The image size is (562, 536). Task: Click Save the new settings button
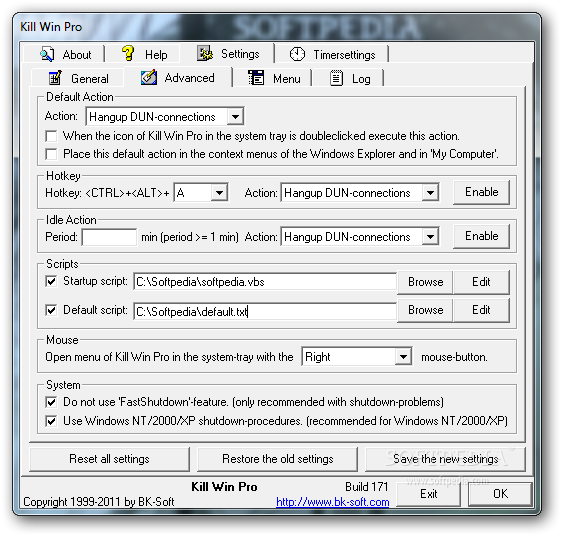[445, 459]
